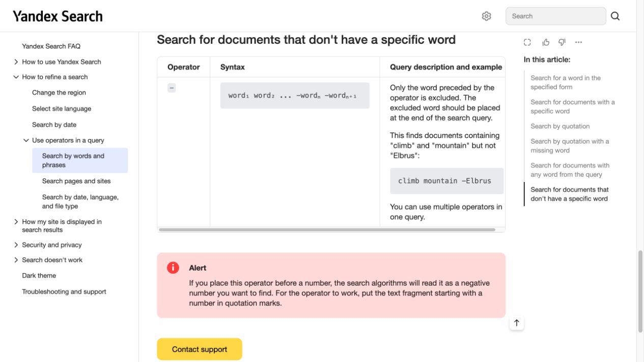Screen dimensions: 644x362
Task: Toggle fullscreen reading mode icon
Action: coord(527,42)
